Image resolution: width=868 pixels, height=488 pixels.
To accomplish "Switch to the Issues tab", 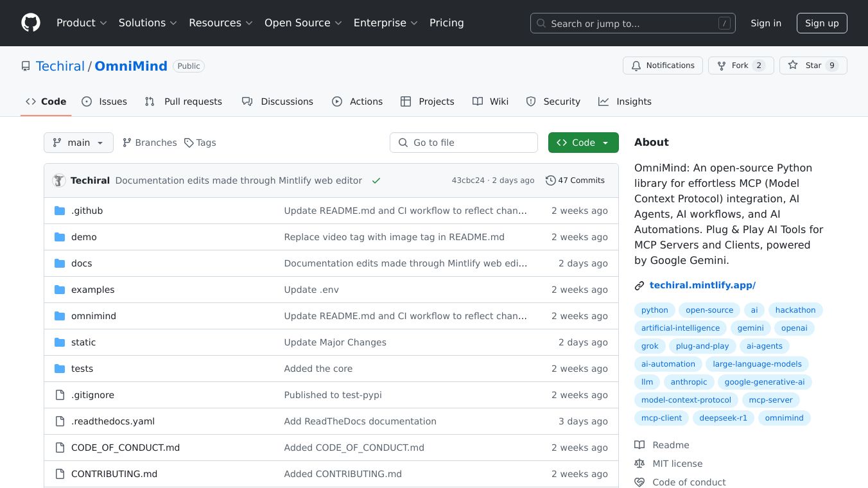I will (x=105, y=101).
